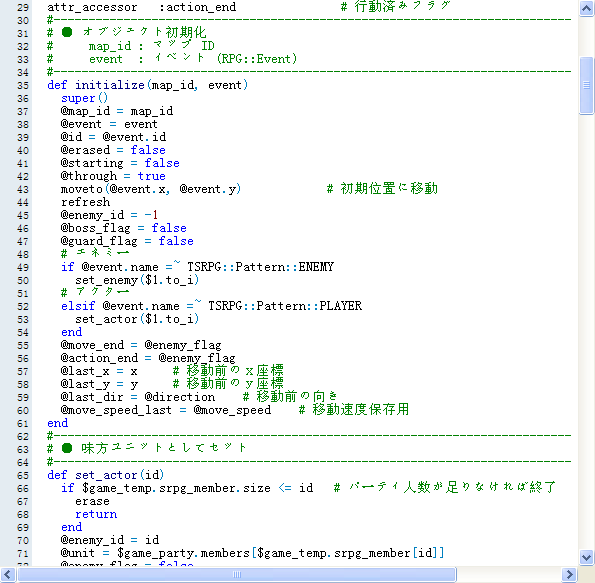This screenshot has height=583, width=595.
Task: Click '@unit = $game_party.members' line
Action: pos(252,553)
